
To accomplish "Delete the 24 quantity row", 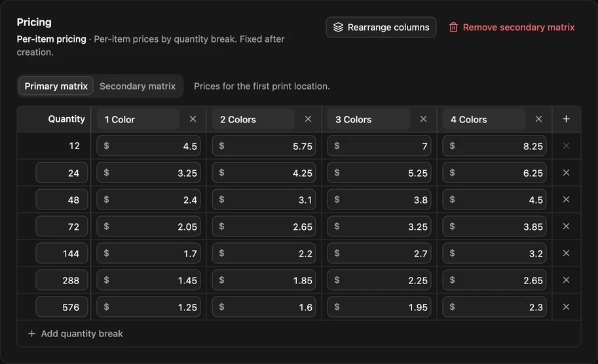I will [566, 173].
